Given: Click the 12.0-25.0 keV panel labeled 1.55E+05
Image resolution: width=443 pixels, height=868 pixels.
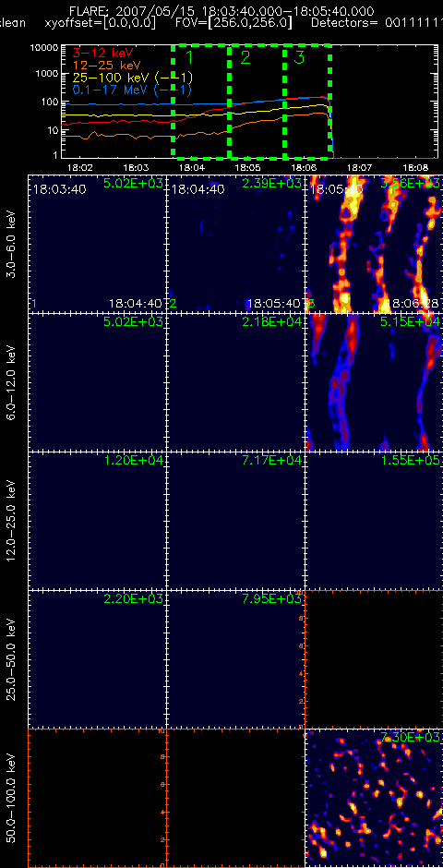Looking at the screenshot, I should (x=374, y=521).
